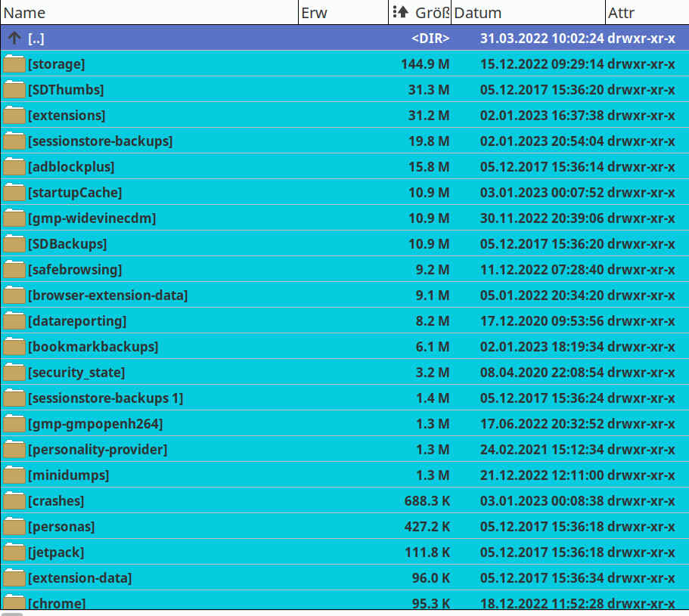Click the storage folder icon

(14, 64)
